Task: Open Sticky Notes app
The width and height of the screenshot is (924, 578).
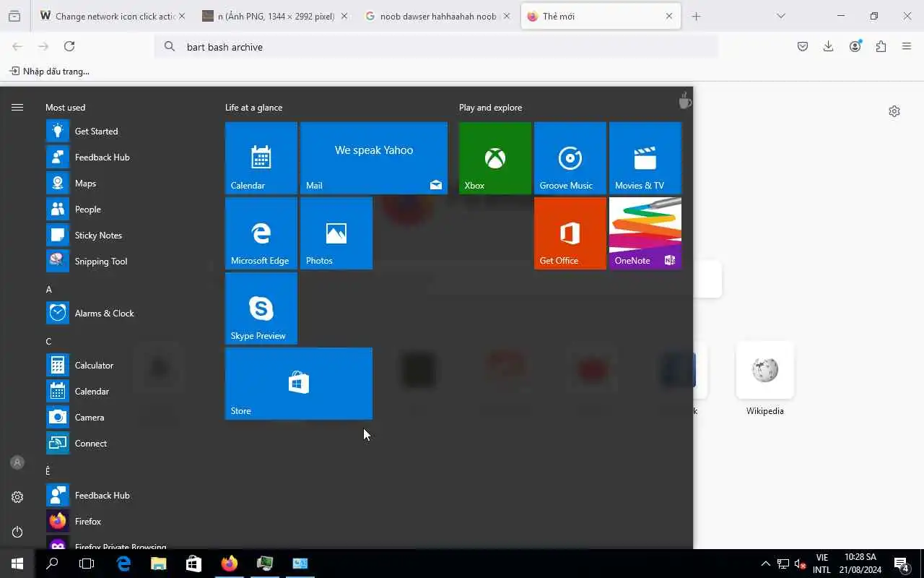Action: (126, 236)
